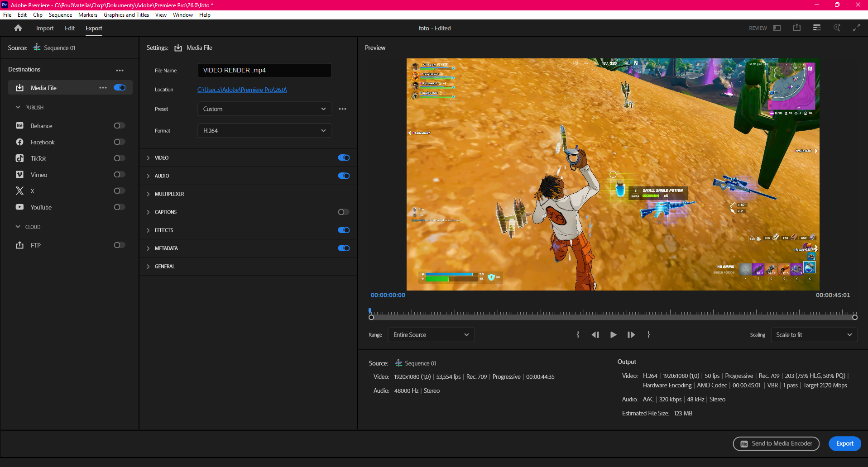Click the Destinations ellipsis menu
Screen dimensions: 868x467
120,70
